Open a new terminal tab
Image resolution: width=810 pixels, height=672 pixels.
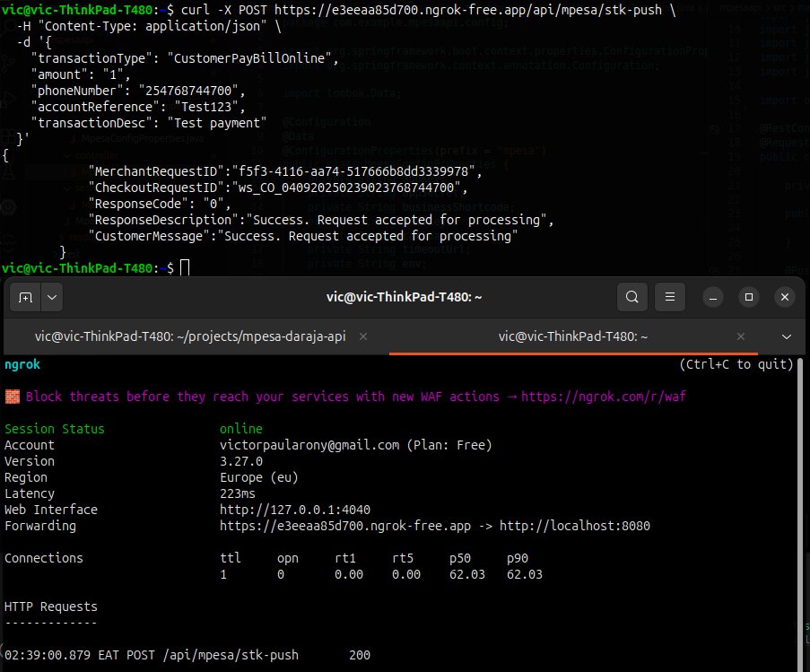[x=25, y=297]
